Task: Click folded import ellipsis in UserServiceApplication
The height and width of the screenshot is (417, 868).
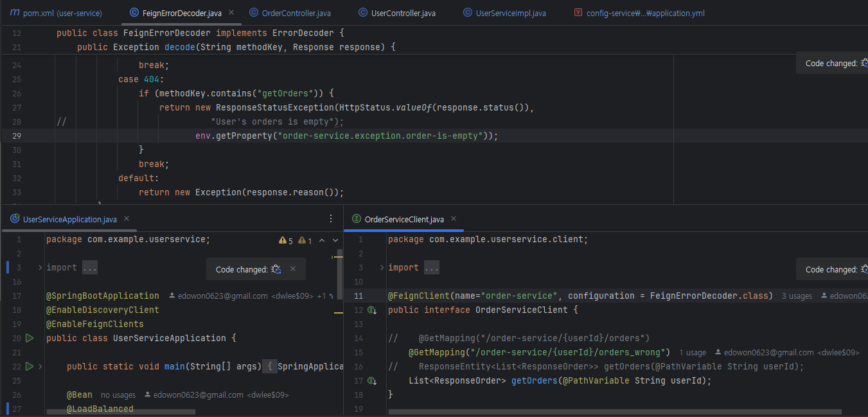Action: tap(90, 267)
